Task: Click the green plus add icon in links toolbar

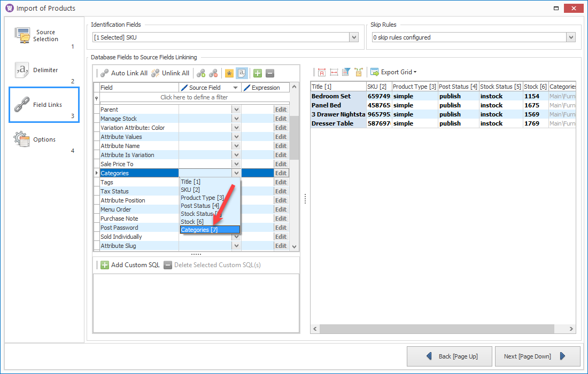Action: tap(258, 73)
